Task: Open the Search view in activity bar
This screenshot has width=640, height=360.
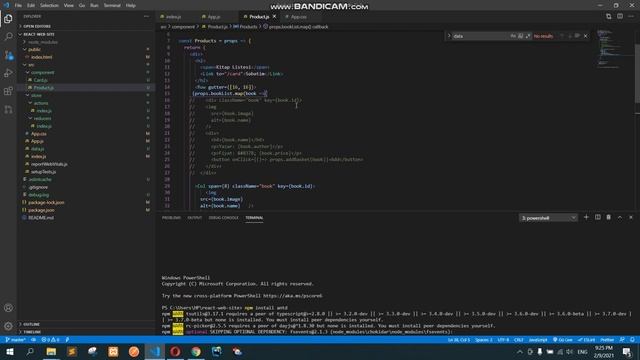Action: tap(8, 37)
